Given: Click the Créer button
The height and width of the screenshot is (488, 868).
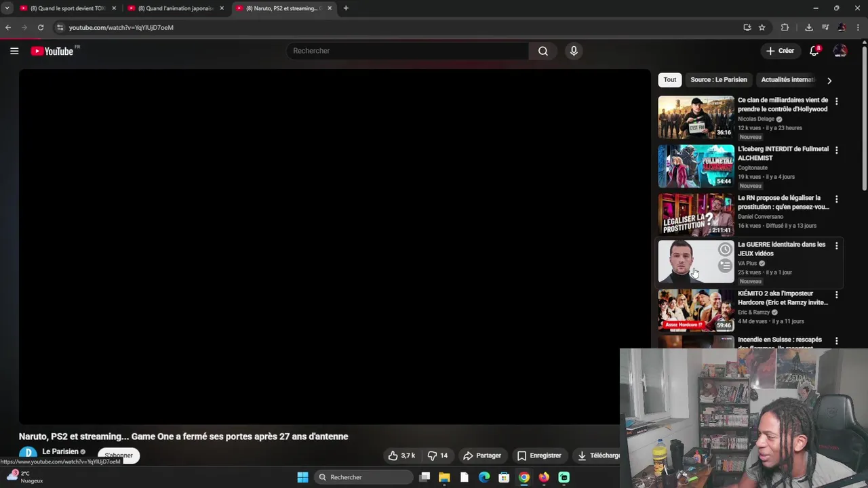Looking at the screenshot, I should (x=780, y=51).
